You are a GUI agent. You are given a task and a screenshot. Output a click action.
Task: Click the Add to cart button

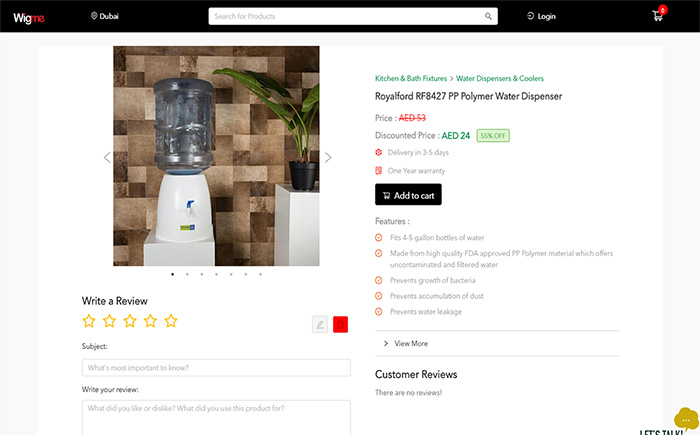[x=408, y=195]
